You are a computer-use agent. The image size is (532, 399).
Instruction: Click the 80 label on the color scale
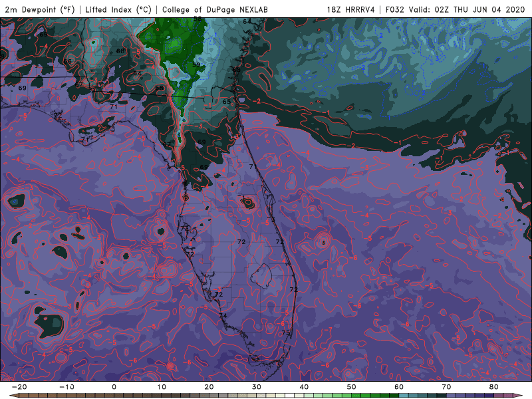[x=494, y=387]
